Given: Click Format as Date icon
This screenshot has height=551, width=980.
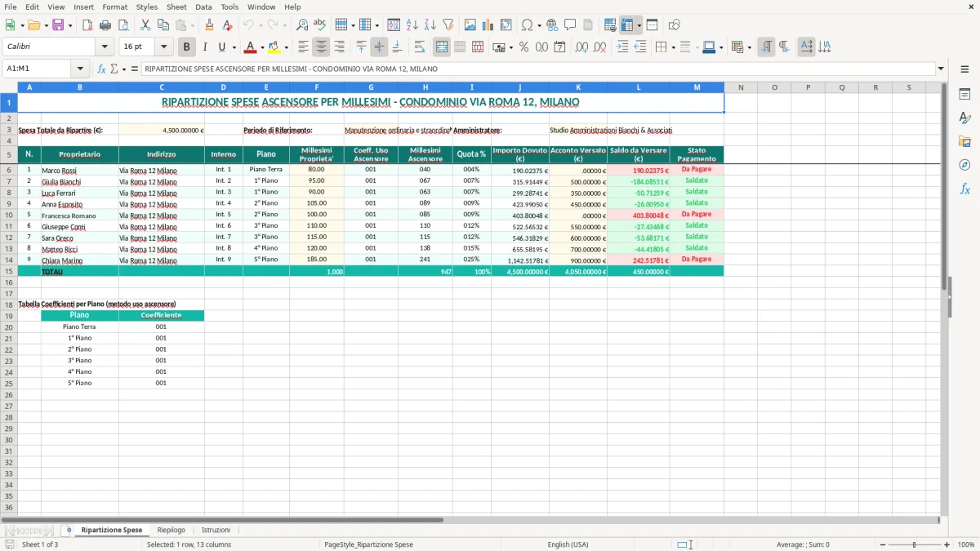Looking at the screenshot, I should point(559,47).
